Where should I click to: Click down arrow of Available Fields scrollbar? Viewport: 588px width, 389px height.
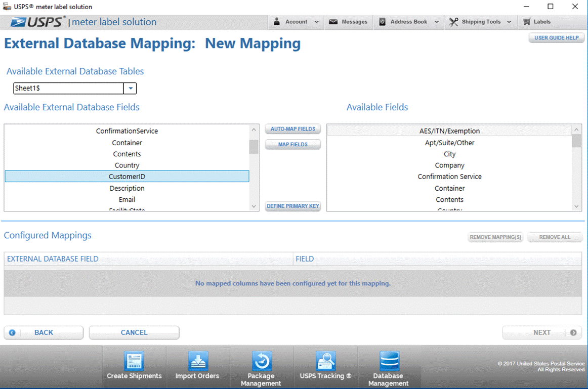(576, 206)
